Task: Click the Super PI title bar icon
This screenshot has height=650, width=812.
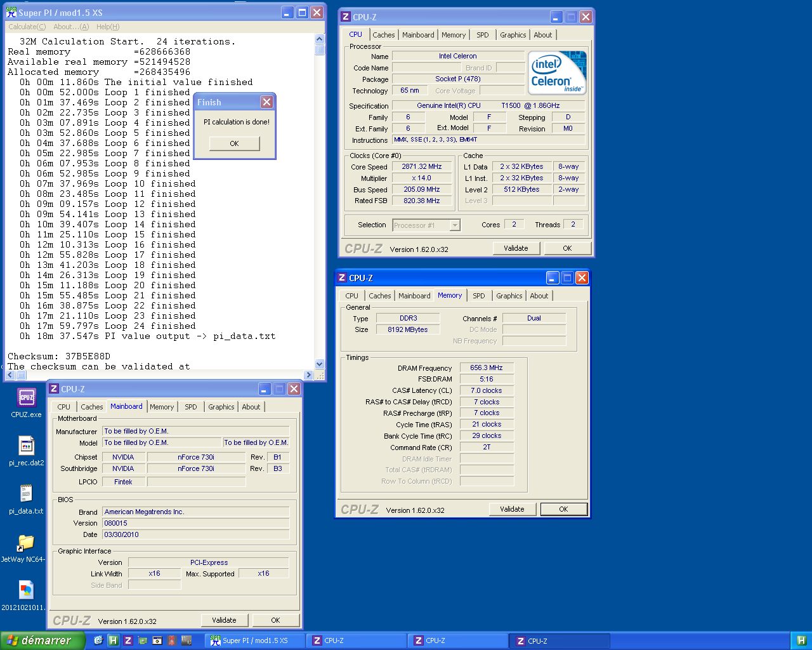Action: [11, 12]
